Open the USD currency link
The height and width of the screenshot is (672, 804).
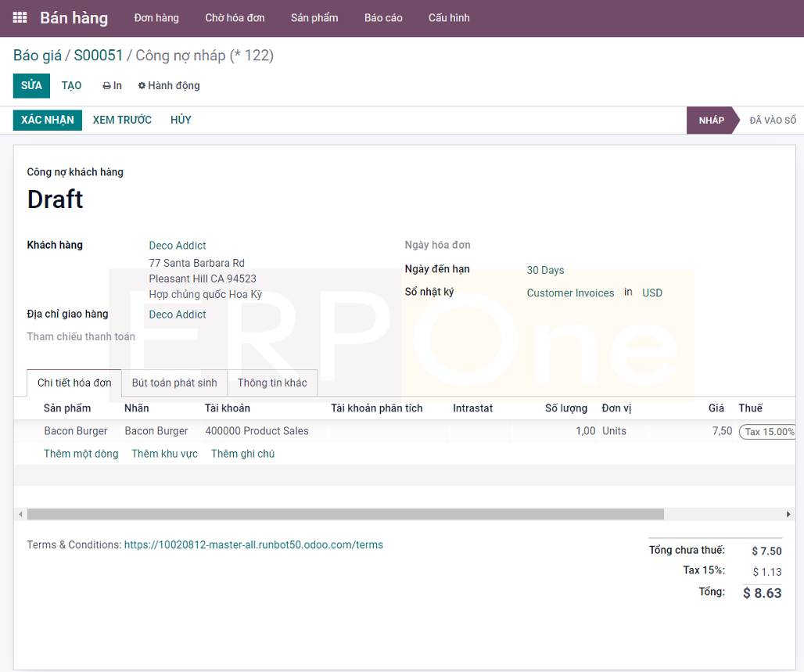pyautogui.click(x=651, y=293)
